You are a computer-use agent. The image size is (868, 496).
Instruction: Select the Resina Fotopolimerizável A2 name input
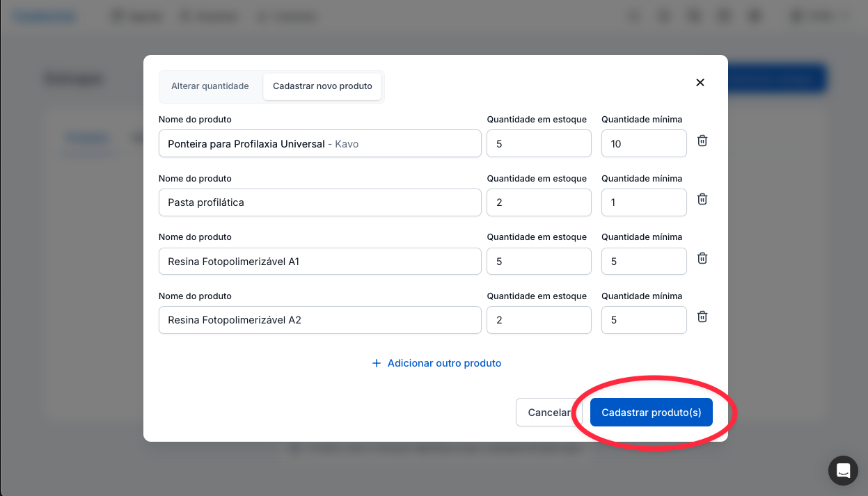(319, 320)
